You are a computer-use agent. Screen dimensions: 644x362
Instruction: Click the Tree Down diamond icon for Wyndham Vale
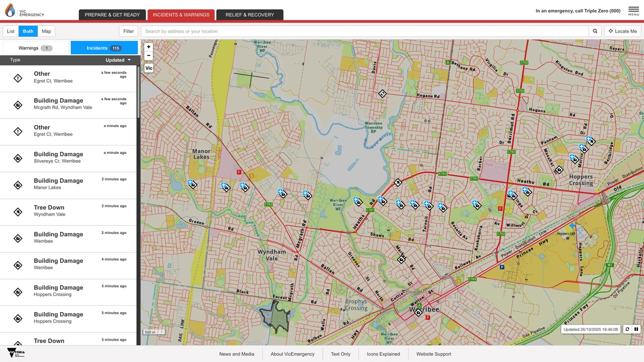[17, 210]
